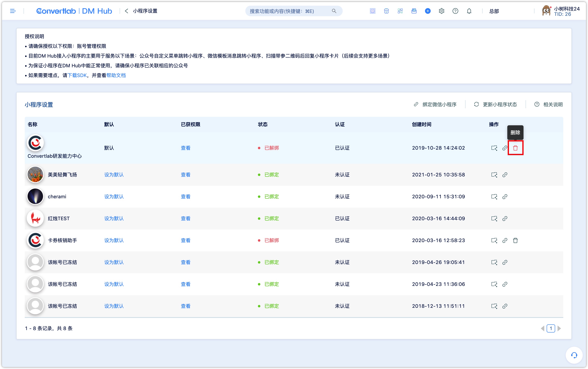The height and width of the screenshot is (369, 588).
Task: Click the search magnifier icon
Action: click(x=334, y=11)
